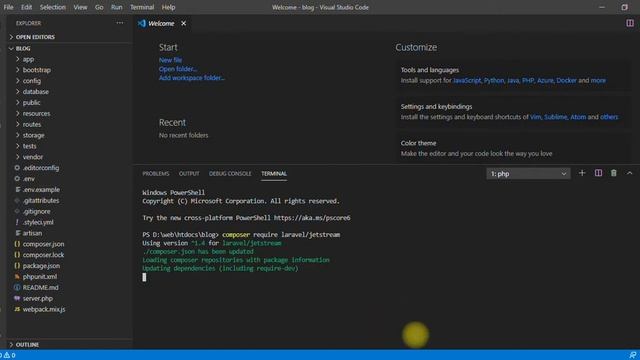Maximize panel with up chevron
Image resolution: width=640 pixels, height=360 pixels.
click(629, 173)
